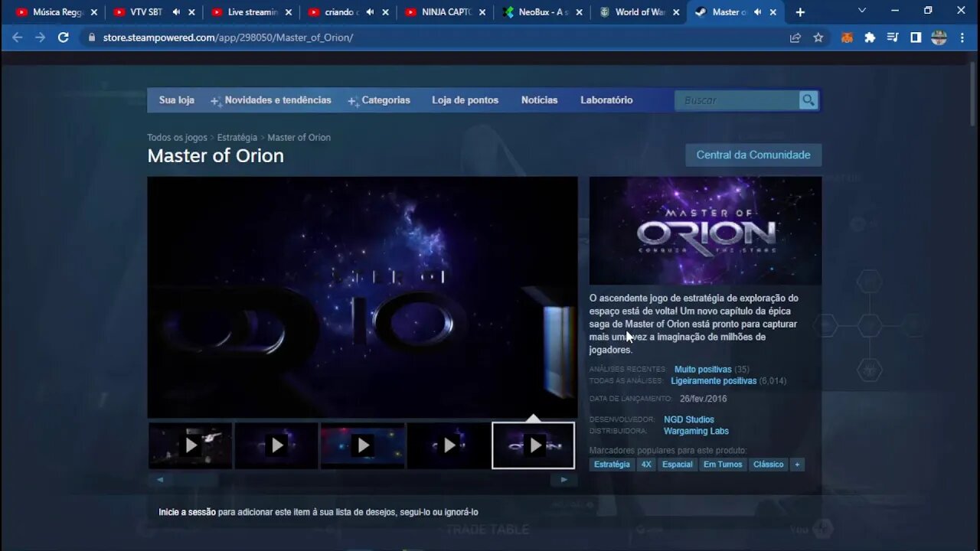Open Estratégia breadcrumb link
Screen dimensions: 980x551
[237, 138]
